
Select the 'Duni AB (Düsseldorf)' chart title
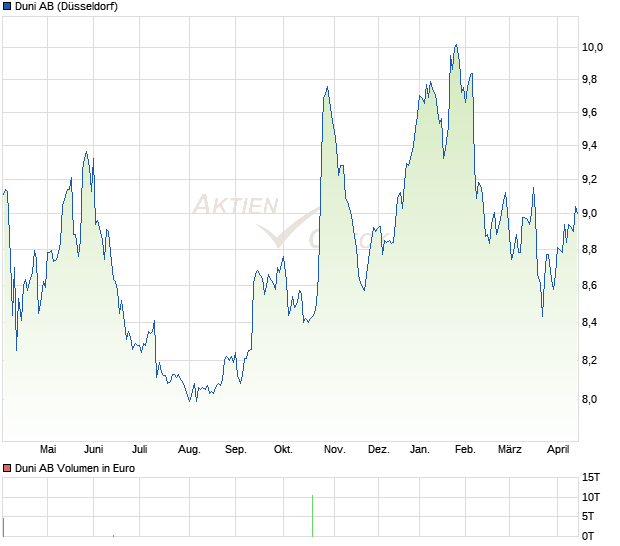(x=66, y=6)
